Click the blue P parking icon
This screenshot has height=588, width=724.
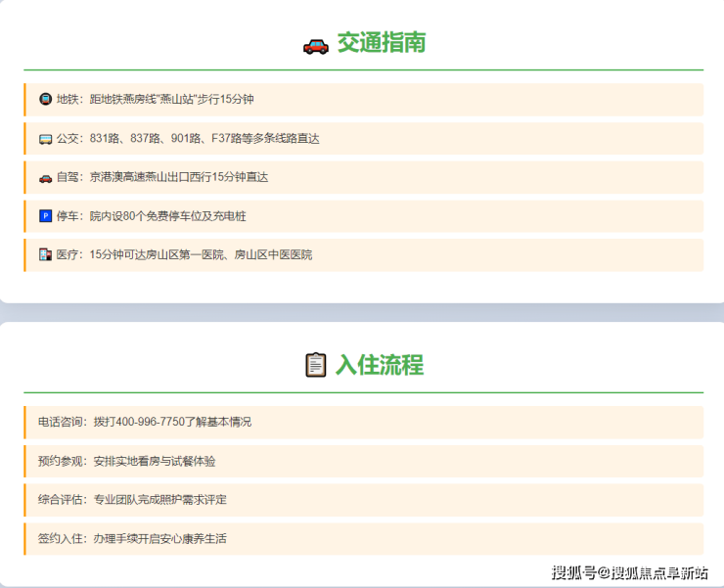coord(45,215)
